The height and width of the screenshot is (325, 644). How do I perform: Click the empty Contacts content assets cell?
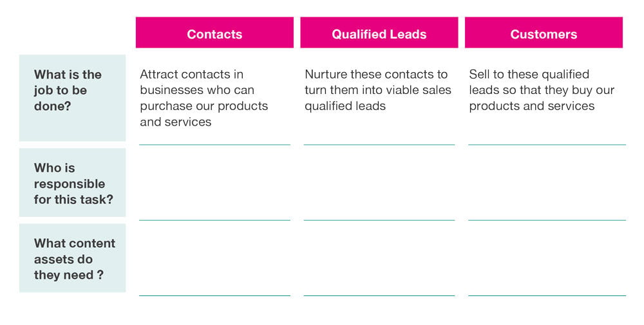click(x=214, y=258)
